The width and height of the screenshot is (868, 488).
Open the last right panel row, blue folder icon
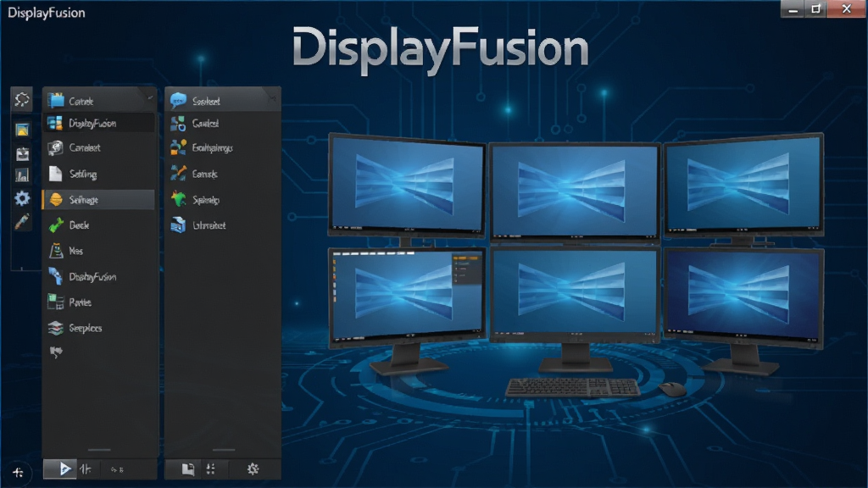(x=223, y=225)
